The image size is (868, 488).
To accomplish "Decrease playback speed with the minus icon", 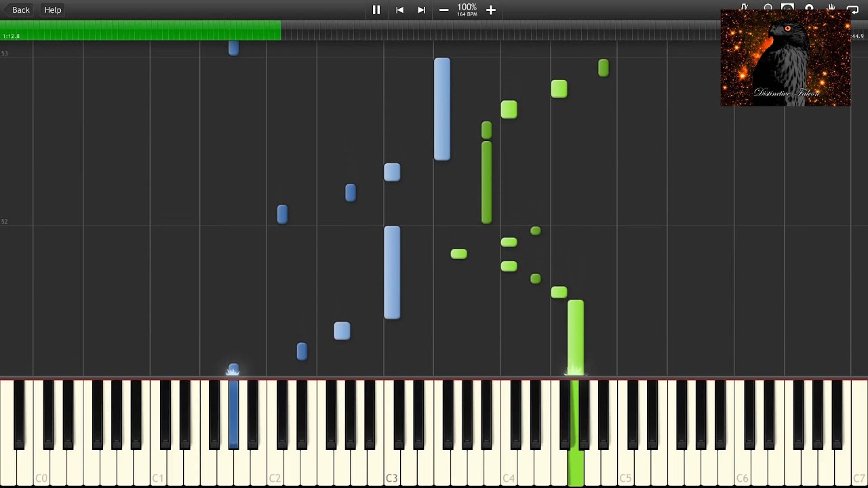I will (443, 9).
